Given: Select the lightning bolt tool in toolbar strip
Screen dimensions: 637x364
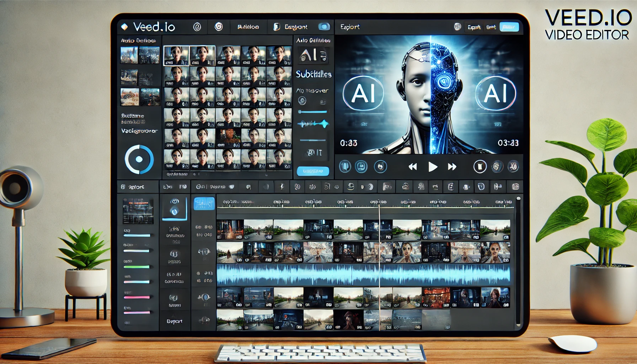Looking at the screenshot, I should 282,187.
